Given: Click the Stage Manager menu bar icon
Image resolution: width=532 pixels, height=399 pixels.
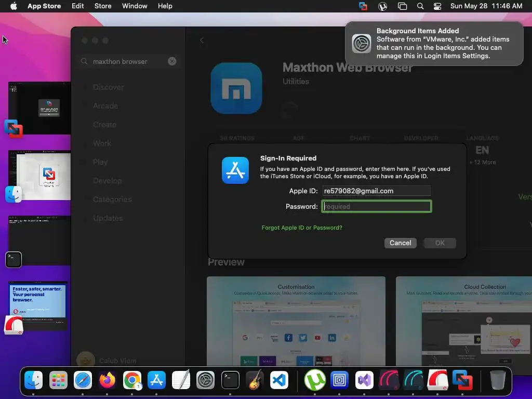Looking at the screenshot, I should (x=402, y=6).
